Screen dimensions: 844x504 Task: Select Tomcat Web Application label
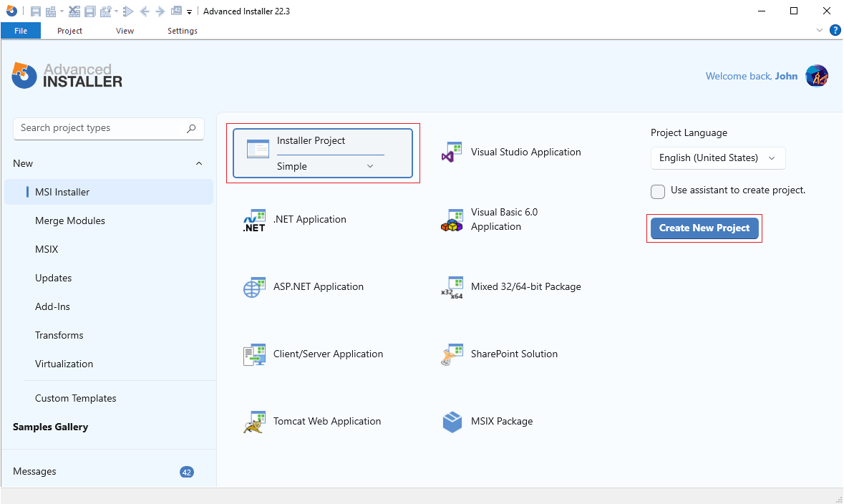tap(326, 421)
